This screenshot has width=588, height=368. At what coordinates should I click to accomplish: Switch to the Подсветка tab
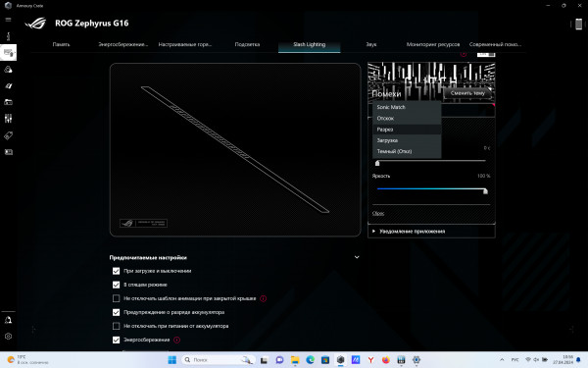247,44
